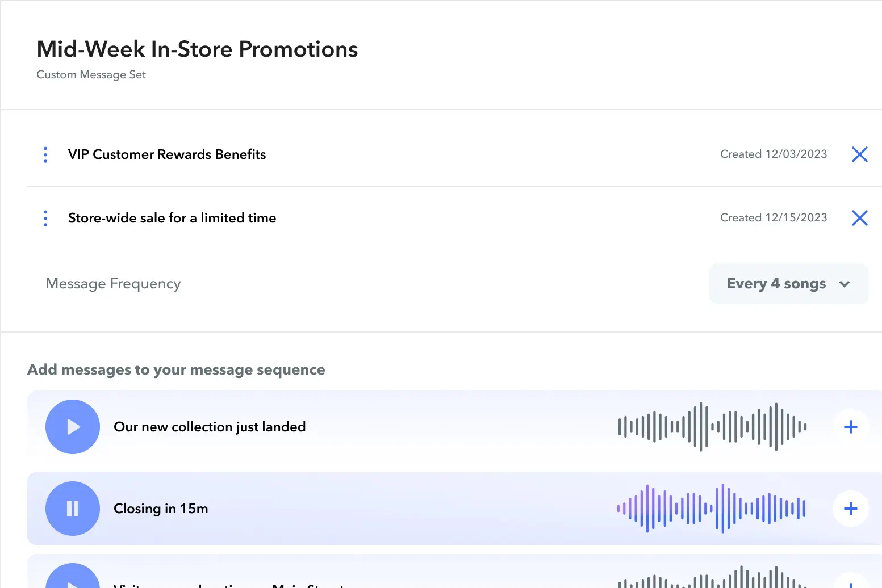Select Store-wide sale for a limited time text
882x588 pixels.
click(x=172, y=218)
